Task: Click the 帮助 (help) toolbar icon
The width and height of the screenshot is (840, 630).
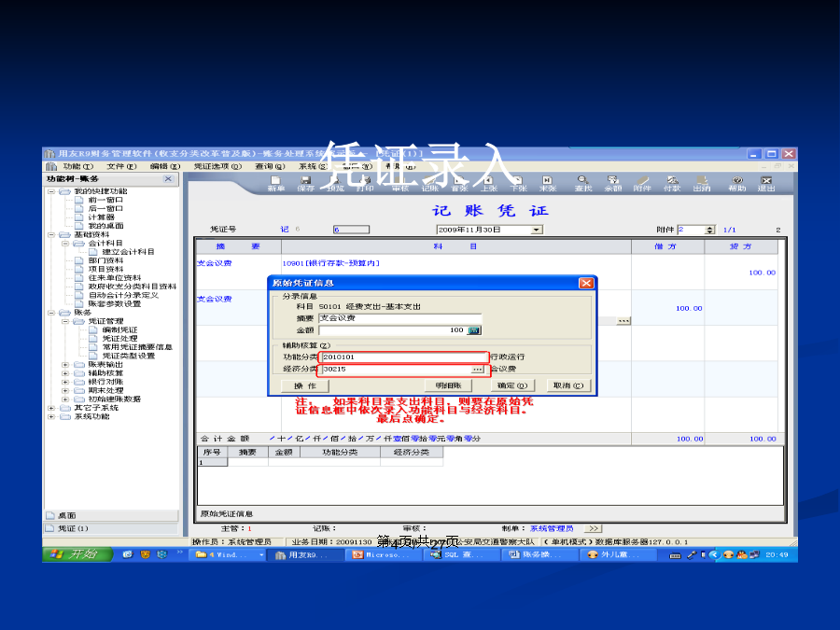Action: (x=737, y=184)
